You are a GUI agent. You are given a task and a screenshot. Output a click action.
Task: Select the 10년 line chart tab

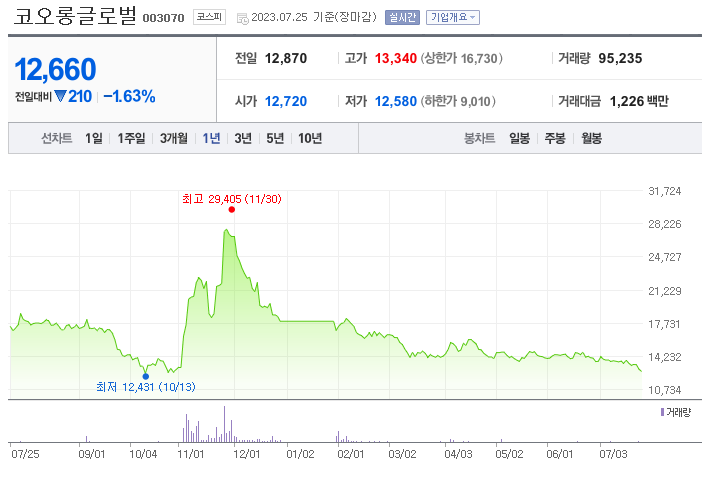click(x=310, y=138)
